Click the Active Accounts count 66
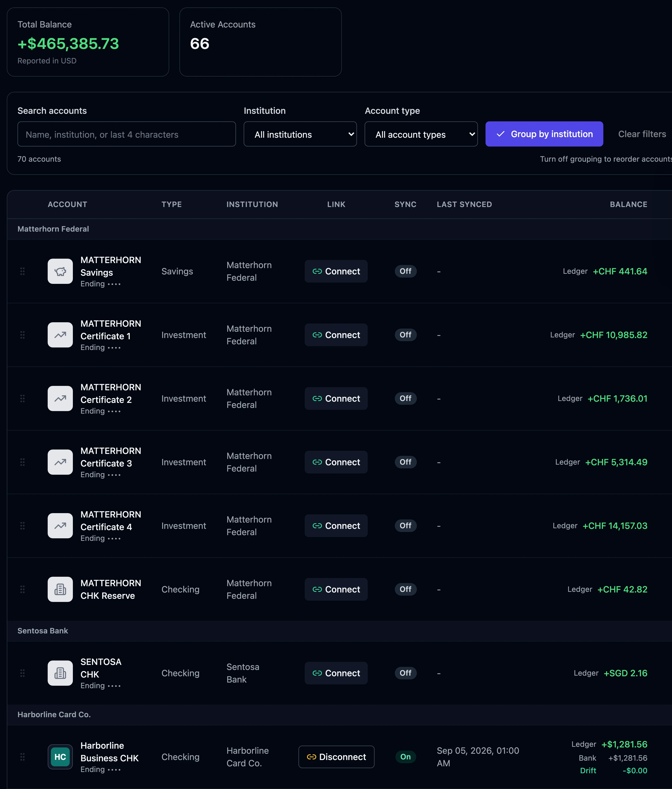Viewport: 672px width, 789px height. point(200,44)
